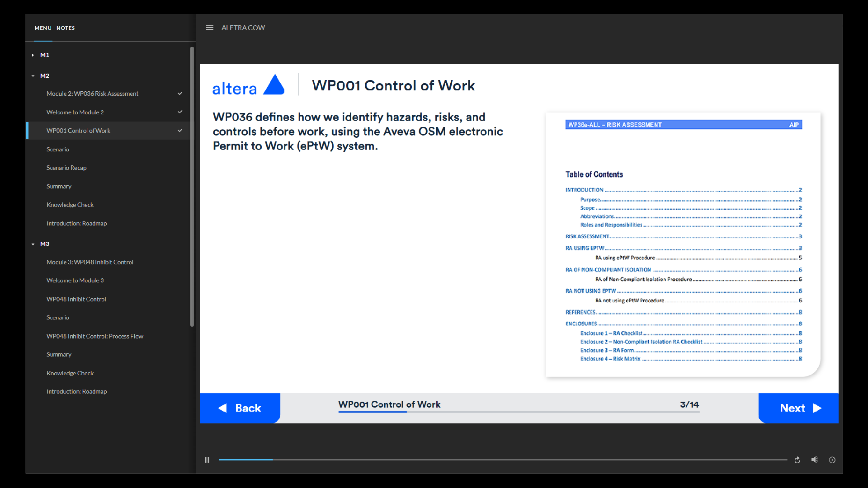868x488 pixels.
Task: Pause the slide playback
Action: click(207, 460)
